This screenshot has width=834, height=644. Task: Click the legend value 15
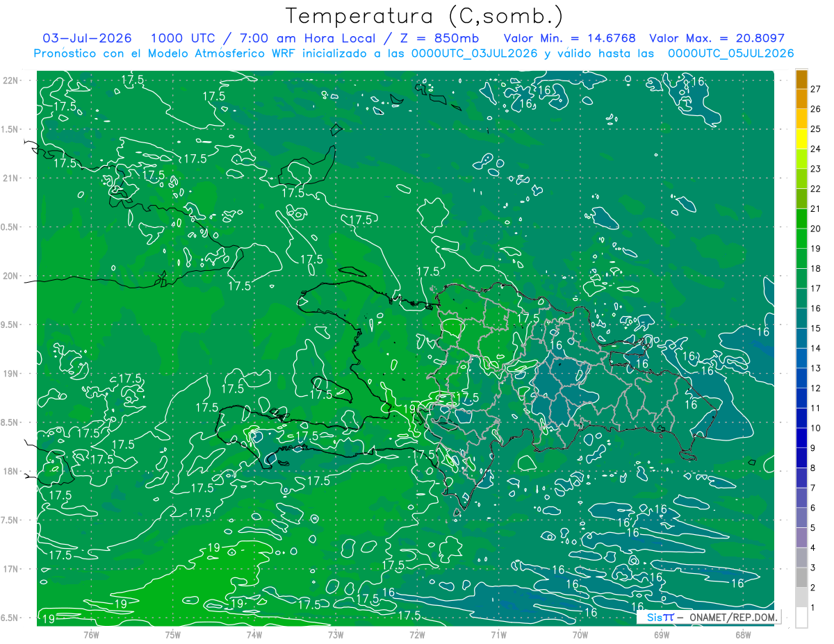(x=816, y=329)
